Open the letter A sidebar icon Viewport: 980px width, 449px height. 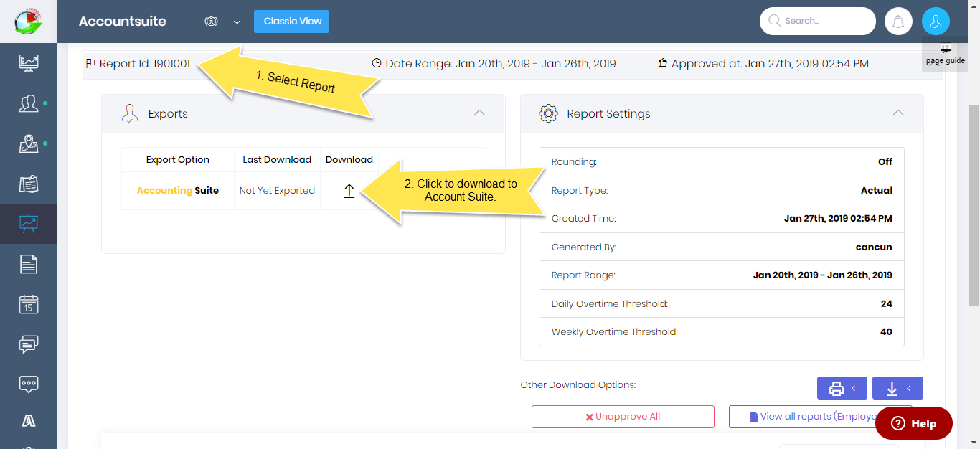click(29, 421)
